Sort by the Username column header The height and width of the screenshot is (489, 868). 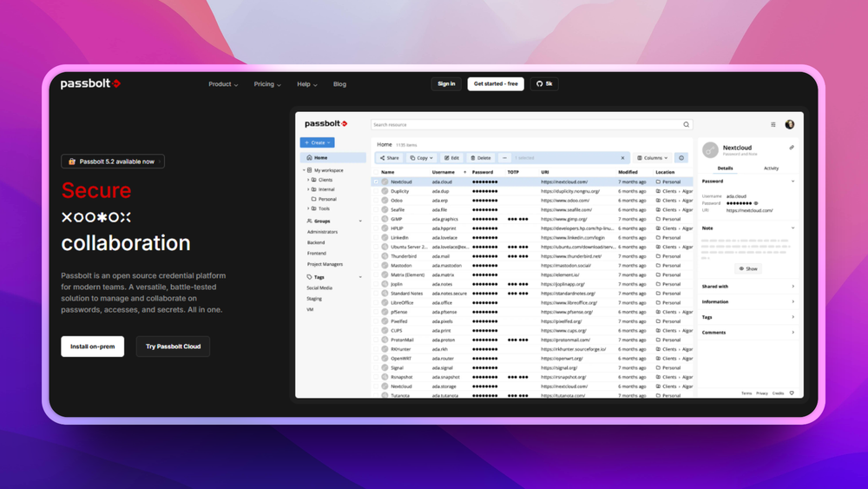pyautogui.click(x=444, y=172)
